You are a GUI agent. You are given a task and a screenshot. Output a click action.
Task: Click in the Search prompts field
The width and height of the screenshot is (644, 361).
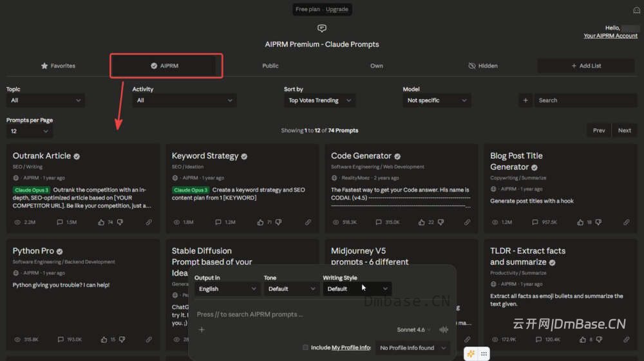click(585, 100)
